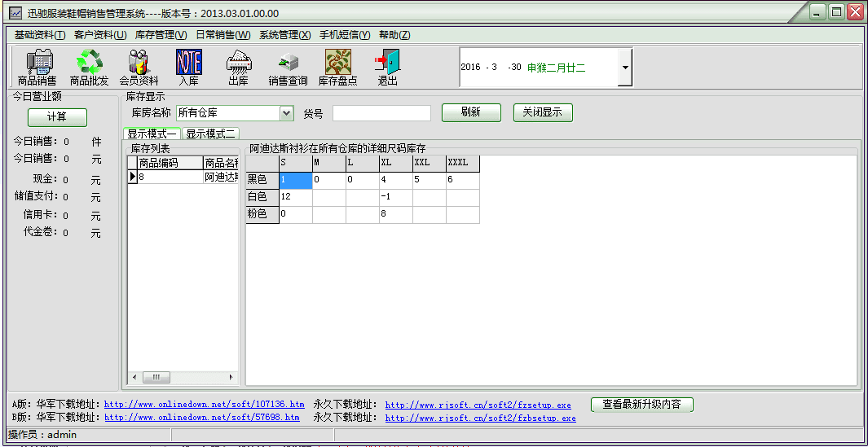Viewport: 868px width, 447px height.
Task: Open 销售查询 sales query icon
Action: click(x=289, y=67)
